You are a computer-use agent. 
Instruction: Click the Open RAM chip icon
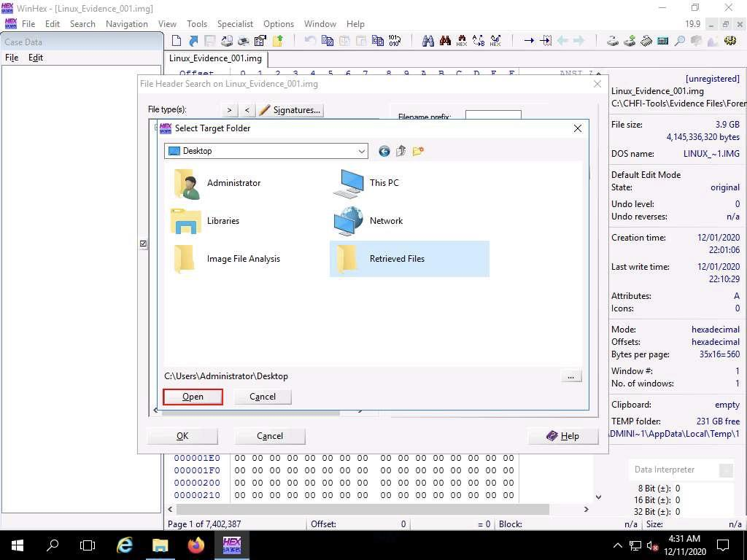[646, 41]
